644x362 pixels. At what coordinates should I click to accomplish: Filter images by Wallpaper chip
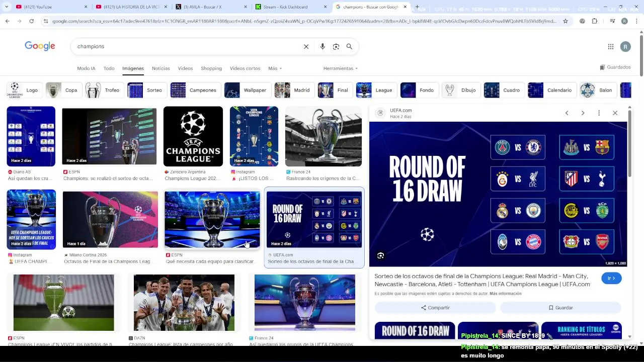click(247, 90)
